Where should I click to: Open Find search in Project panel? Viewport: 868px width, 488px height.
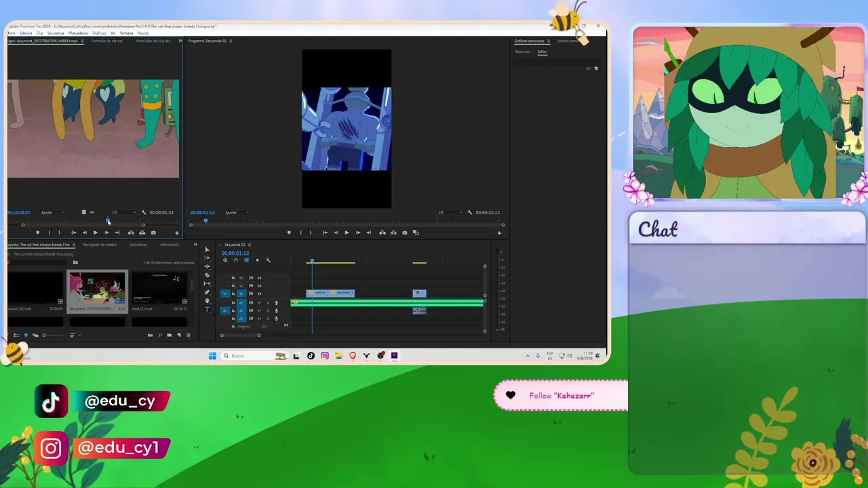[160, 335]
